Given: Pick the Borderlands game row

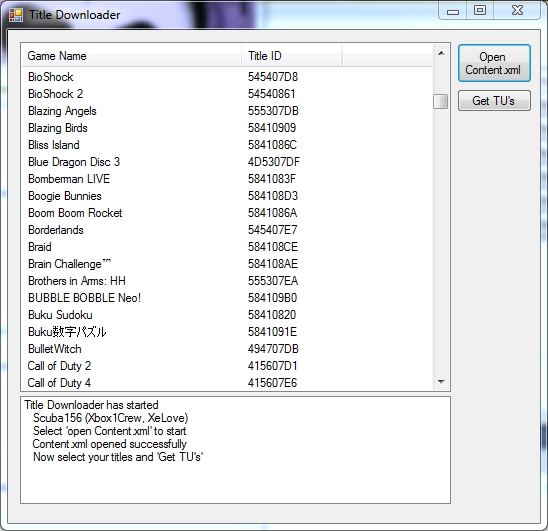Looking at the screenshot, I should [227, 230].
